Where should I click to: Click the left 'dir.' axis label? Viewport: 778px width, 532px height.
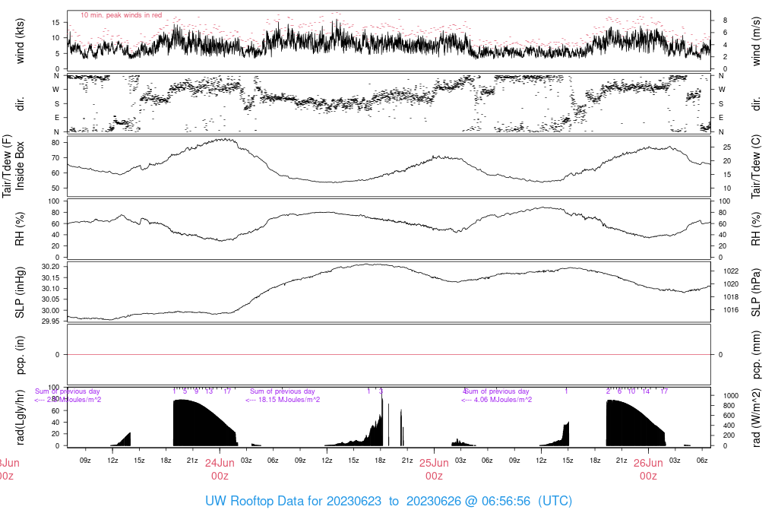tap(20, 103)
